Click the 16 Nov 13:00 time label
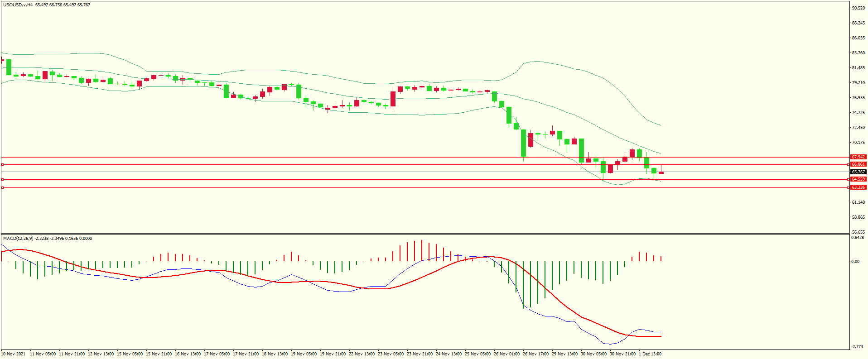Screen dimensions: 868x359 point(188,354)
